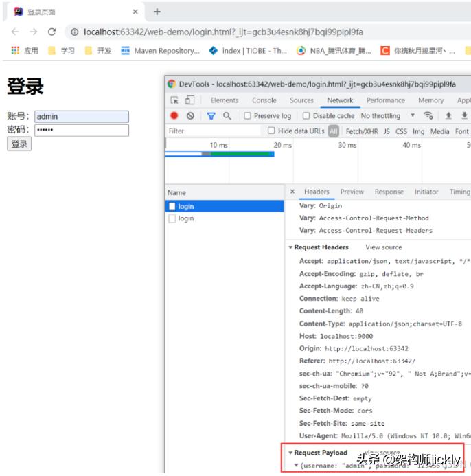Open the Headers details tab

point(317,192)
